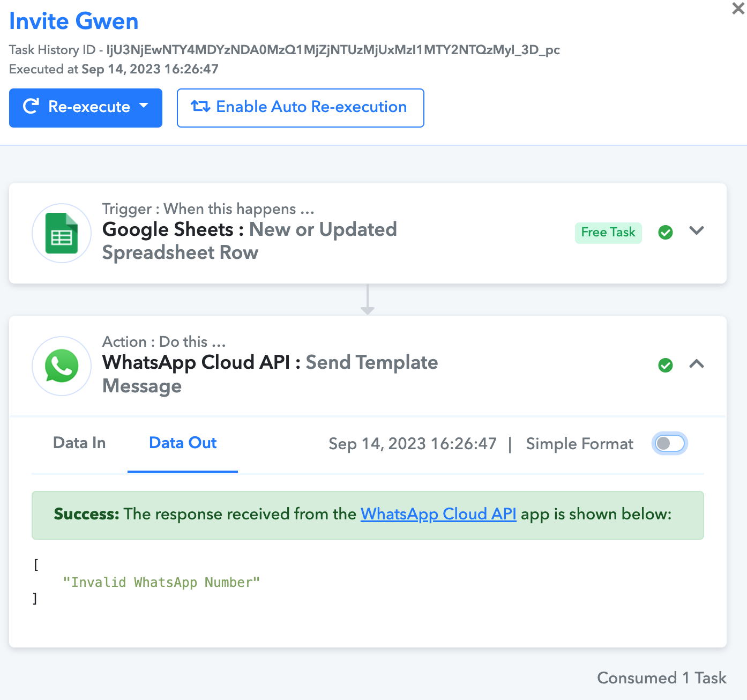
Task: Click the WhatsApp app icon
Action: pyautogui.click(x=62, y=366)
